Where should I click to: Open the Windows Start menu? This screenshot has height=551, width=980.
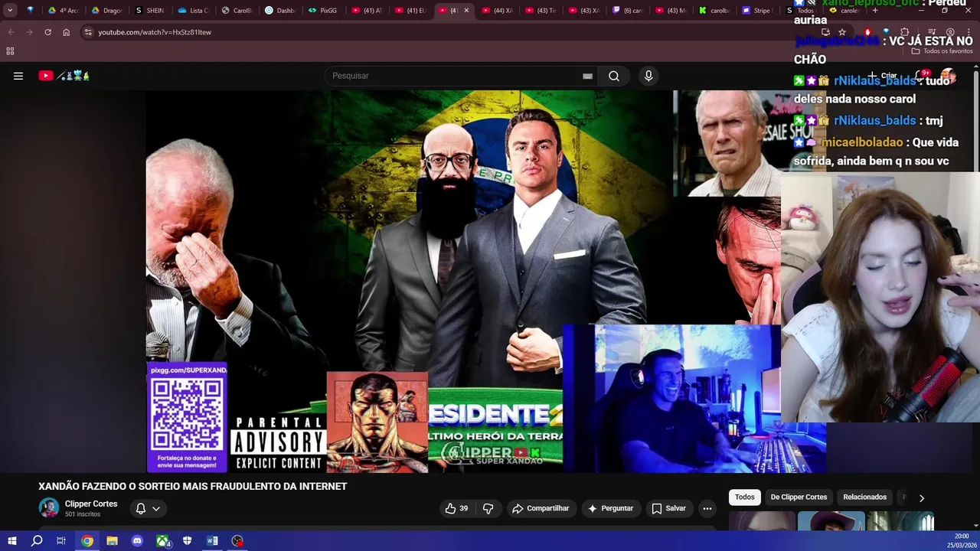[x=11, y=541]
